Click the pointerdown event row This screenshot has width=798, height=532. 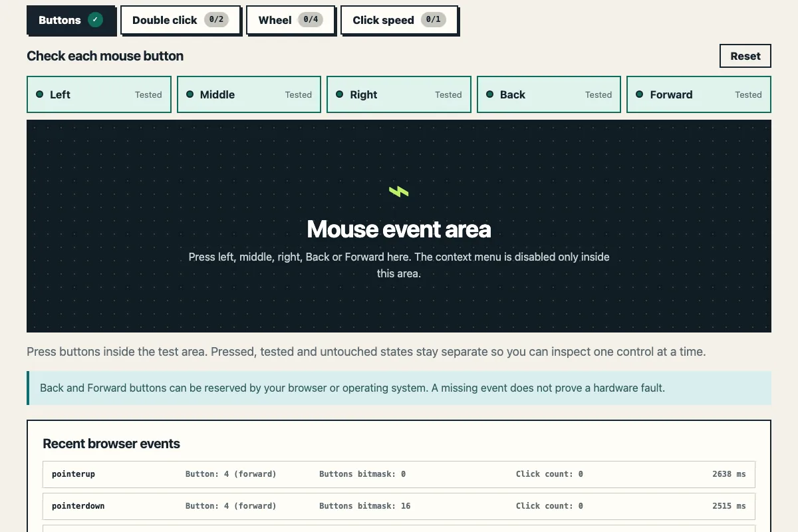coord(399,506)
